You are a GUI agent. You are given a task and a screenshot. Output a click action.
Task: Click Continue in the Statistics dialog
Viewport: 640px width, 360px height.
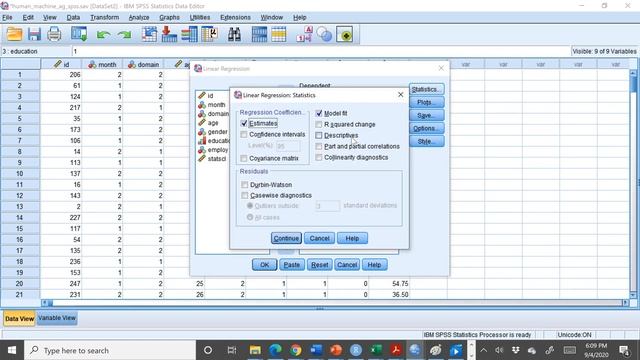click(x=286, y=238)
